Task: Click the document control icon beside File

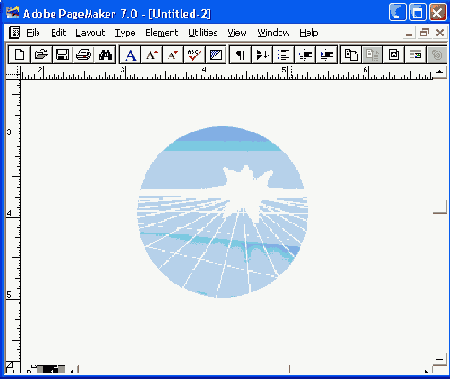Action: click(14, 33)
